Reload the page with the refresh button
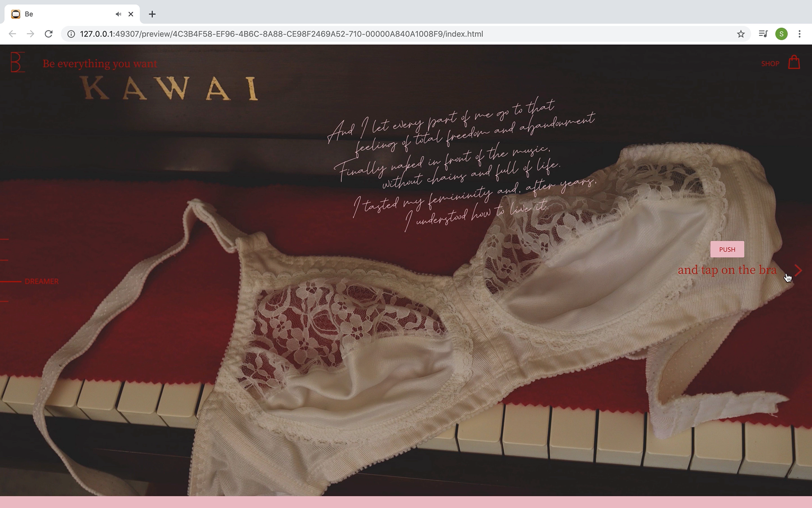Image resolution: width=812 pixels, height=508 pixels. coord(49,34)
